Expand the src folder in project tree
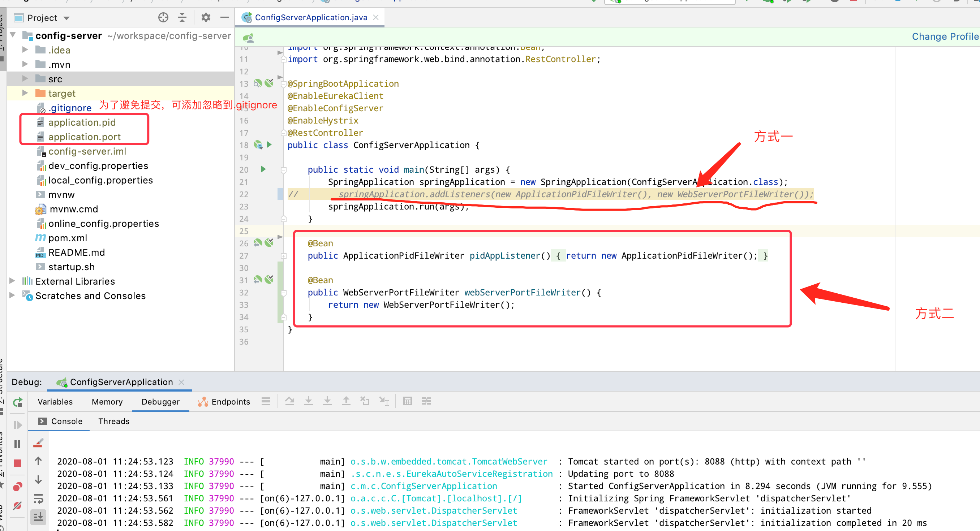This screenshot has width=980, height=531. click(x=25, y=79)
